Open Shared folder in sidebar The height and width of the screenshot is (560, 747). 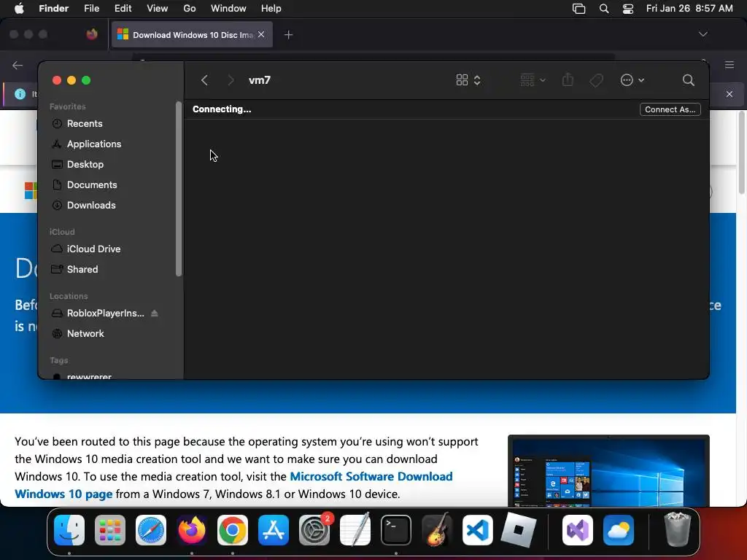pyautogui.click(x=82, y=270)
